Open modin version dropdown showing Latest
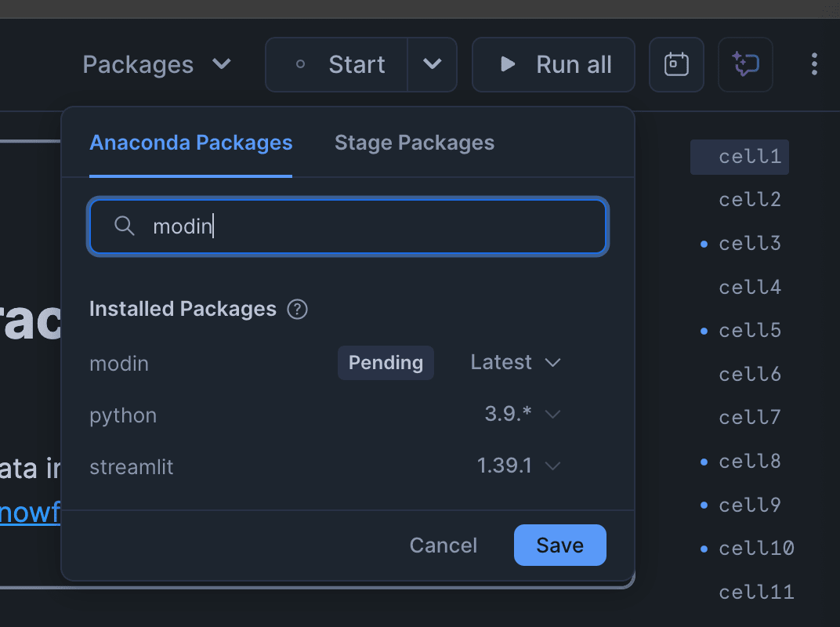The width and height of the screenshot is (840, 627). pos(516,363)
